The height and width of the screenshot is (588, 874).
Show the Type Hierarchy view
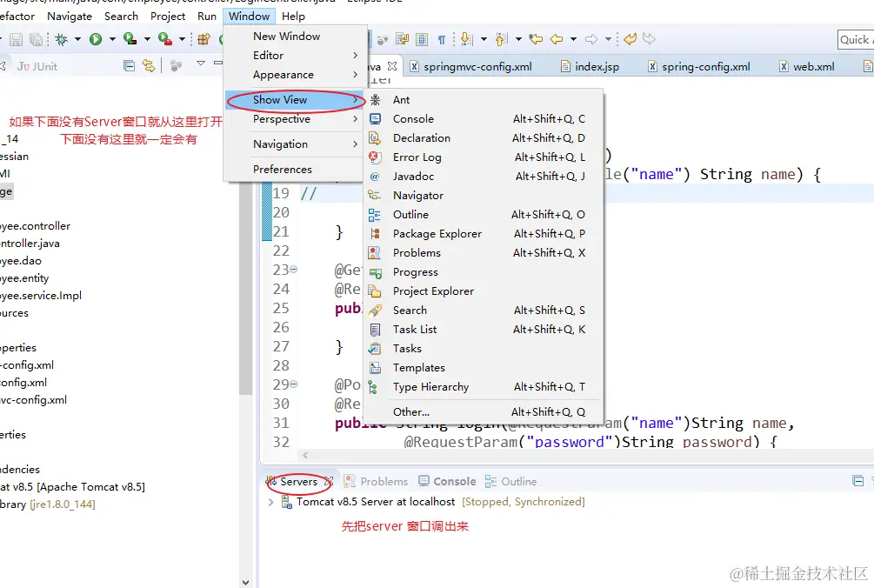pyautogui.click(x=484, y=387)
